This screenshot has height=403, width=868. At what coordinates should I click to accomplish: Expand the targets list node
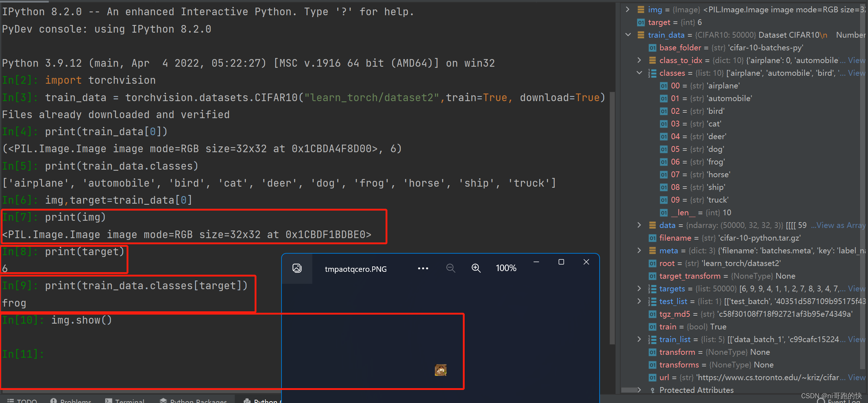pos(639,288)
